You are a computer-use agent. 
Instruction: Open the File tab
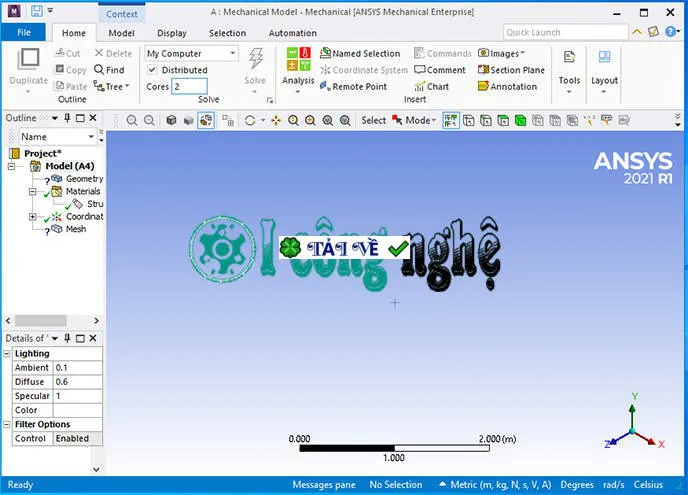point(24,32)
